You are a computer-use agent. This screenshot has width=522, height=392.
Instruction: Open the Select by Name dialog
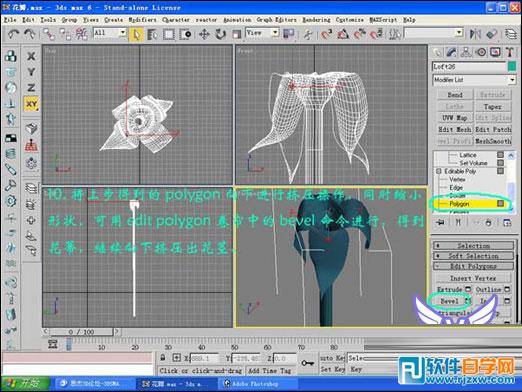(x=152, y=34)
